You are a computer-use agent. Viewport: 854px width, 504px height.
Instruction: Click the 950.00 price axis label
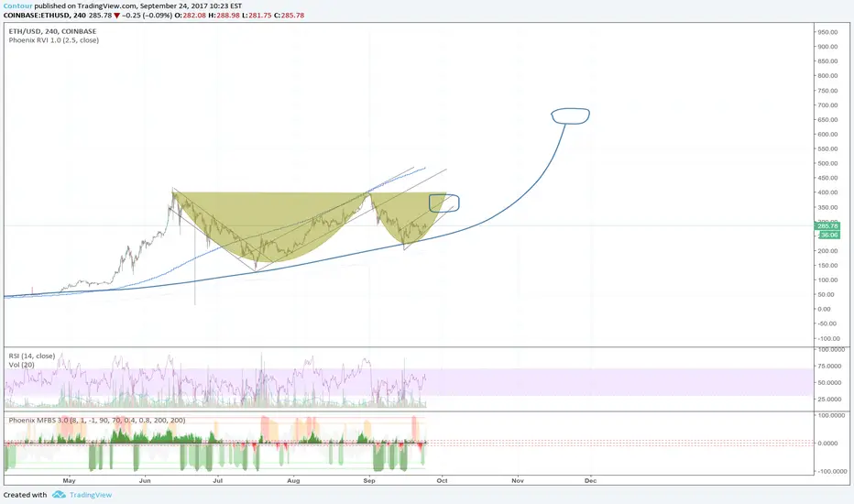[x=827, y=32]
